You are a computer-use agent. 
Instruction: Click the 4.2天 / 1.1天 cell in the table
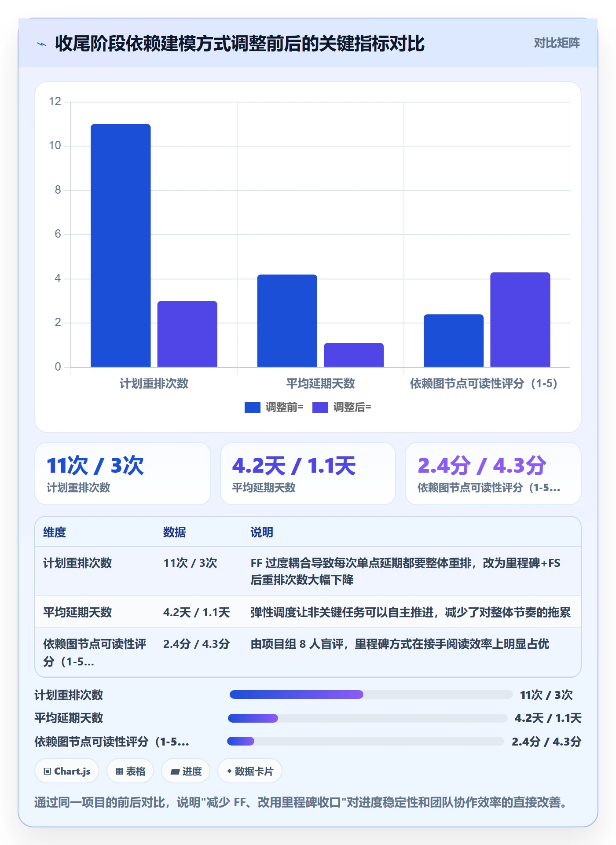click(196, 612)
